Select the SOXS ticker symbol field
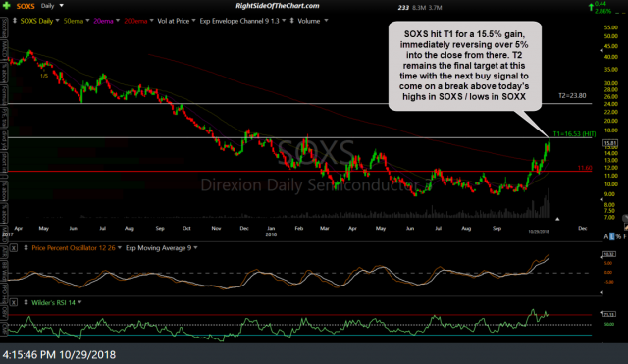The image size is (628, 364). [x=26, y=6]
